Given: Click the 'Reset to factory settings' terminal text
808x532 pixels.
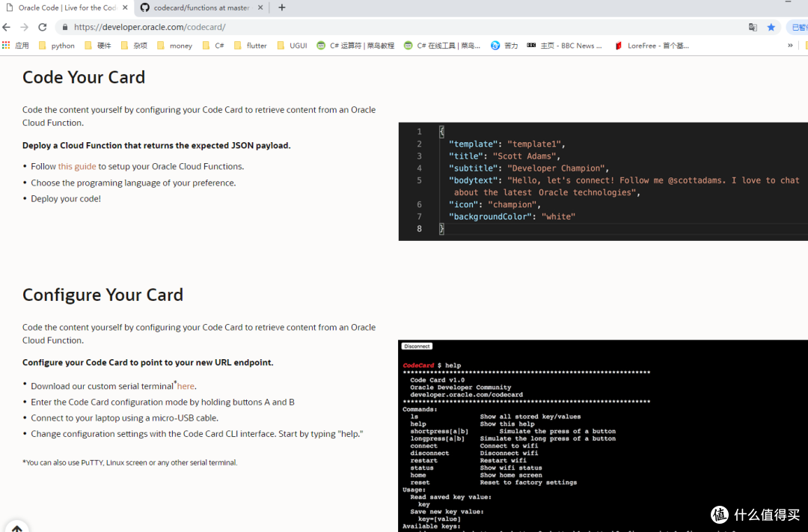Looking at the screenshot, I should pyautogui.click(x=528, y=483).
